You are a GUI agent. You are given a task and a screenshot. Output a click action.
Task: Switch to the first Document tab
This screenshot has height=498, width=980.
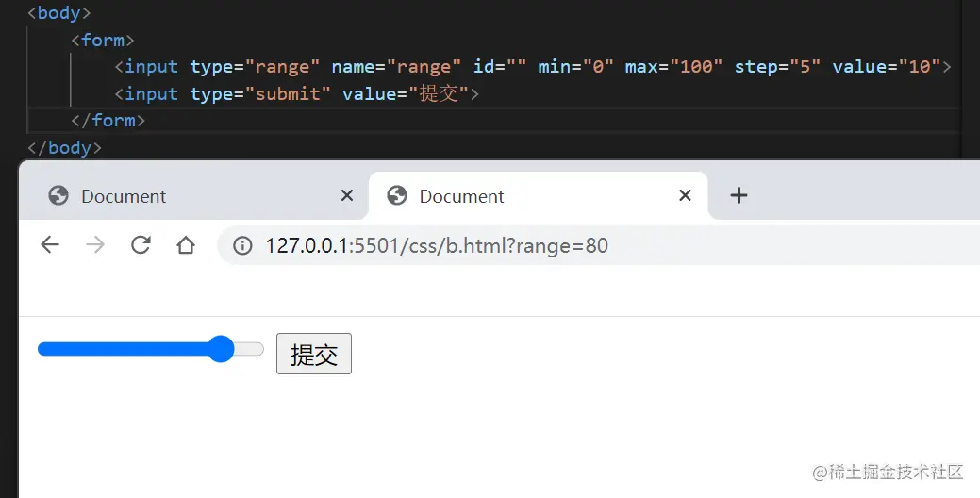click(x=193, y=196)
